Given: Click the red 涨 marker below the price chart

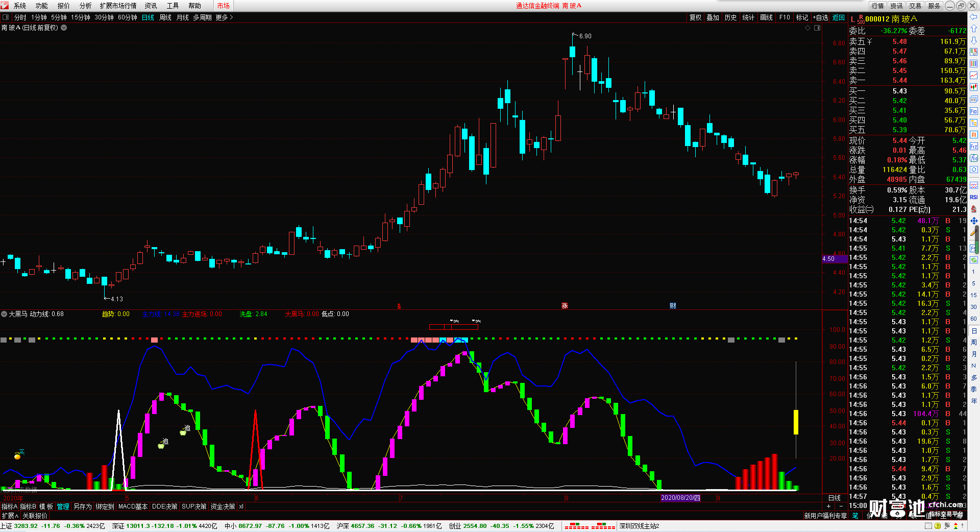Looking at the screenshot, I should 565,306.
